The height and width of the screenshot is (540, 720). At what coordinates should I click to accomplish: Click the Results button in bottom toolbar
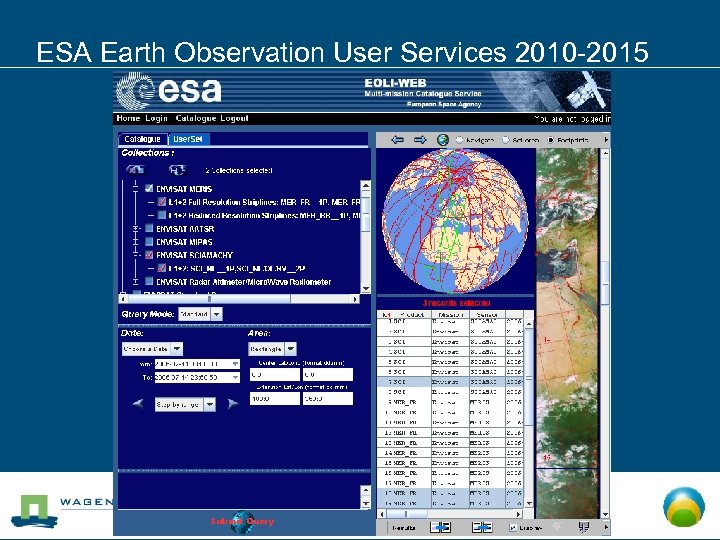point(404,528)
